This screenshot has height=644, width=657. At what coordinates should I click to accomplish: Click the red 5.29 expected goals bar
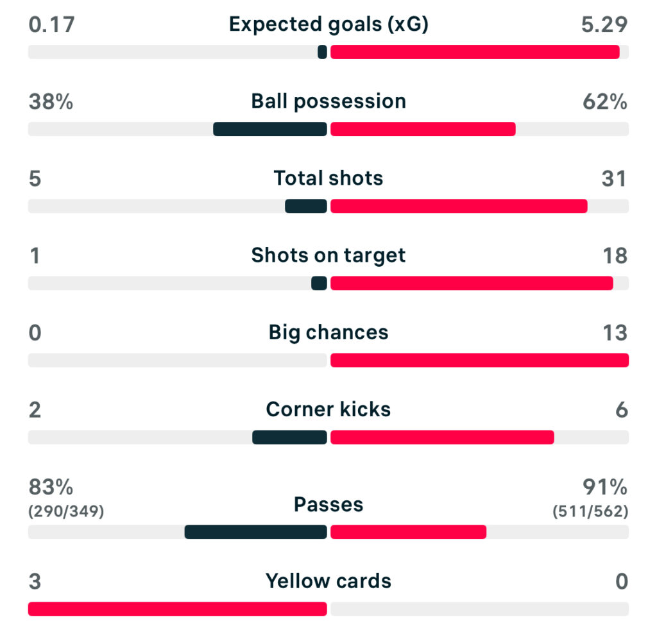(x=475, y=52)
